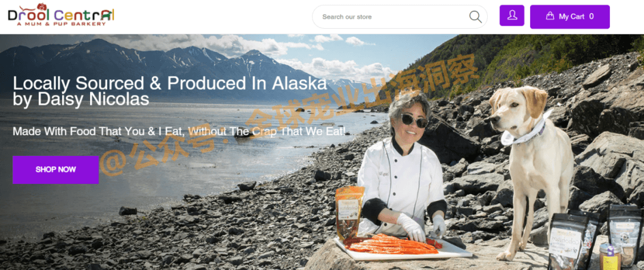Click the salmon strips on cutting board

click(x=392, y=243)
